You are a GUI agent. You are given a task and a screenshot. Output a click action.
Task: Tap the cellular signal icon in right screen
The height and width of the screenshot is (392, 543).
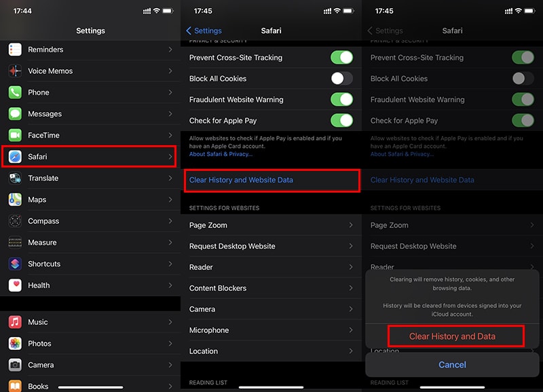tap(508, 11)
